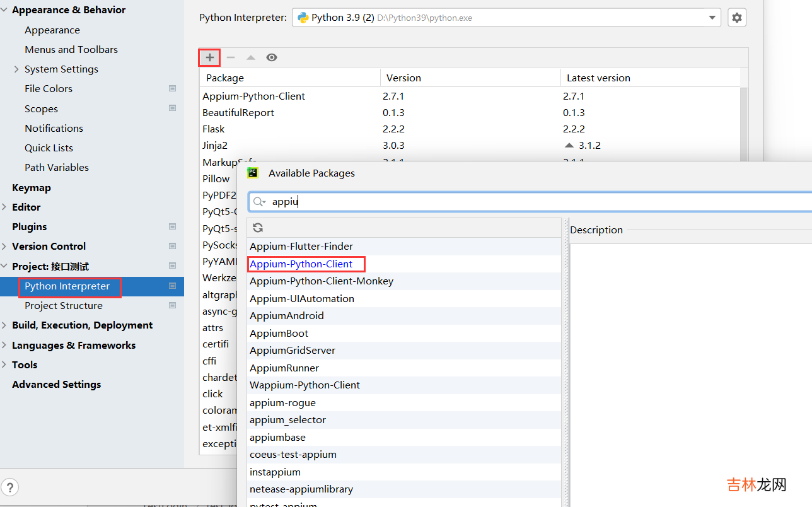Click the reload packages refresh icon
Image resolution: width=812 pixels, height=507 pixels.
pyautogui.click(x=258, y=228)
